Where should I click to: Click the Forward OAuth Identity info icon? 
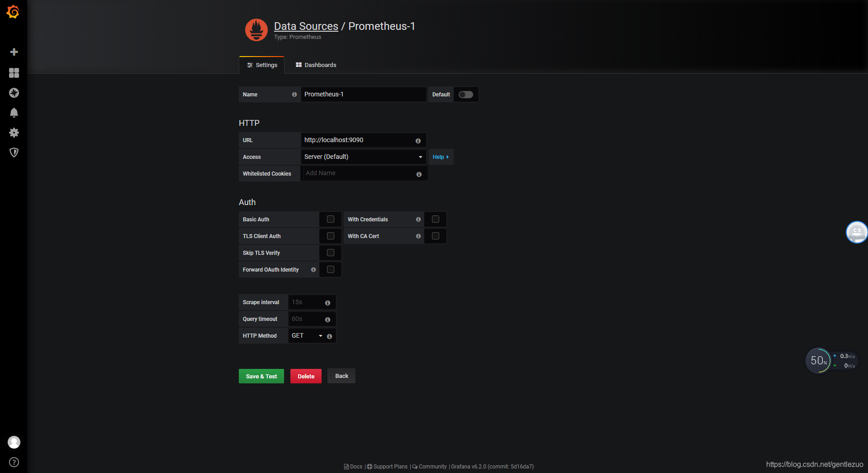(x=313, y=270)
